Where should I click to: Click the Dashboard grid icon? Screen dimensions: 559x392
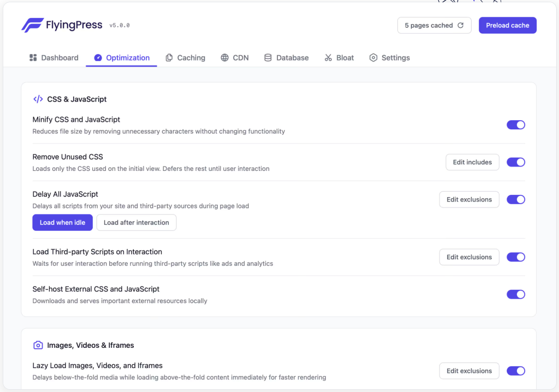[33, 58]
